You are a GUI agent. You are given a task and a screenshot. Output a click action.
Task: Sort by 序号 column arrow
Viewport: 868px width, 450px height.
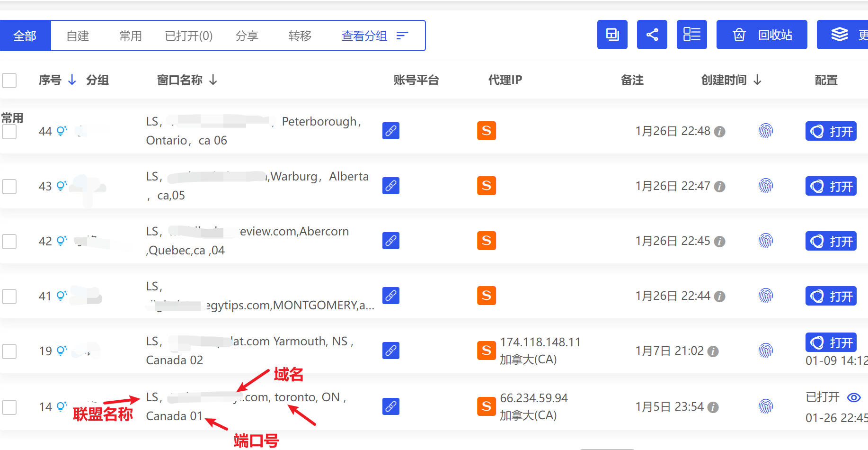pos(72,80)
